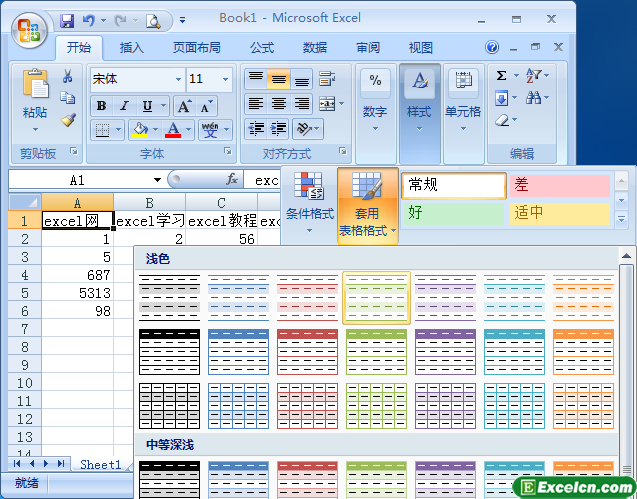Click the 套用表格格式 button

click(x=367, y=206)
